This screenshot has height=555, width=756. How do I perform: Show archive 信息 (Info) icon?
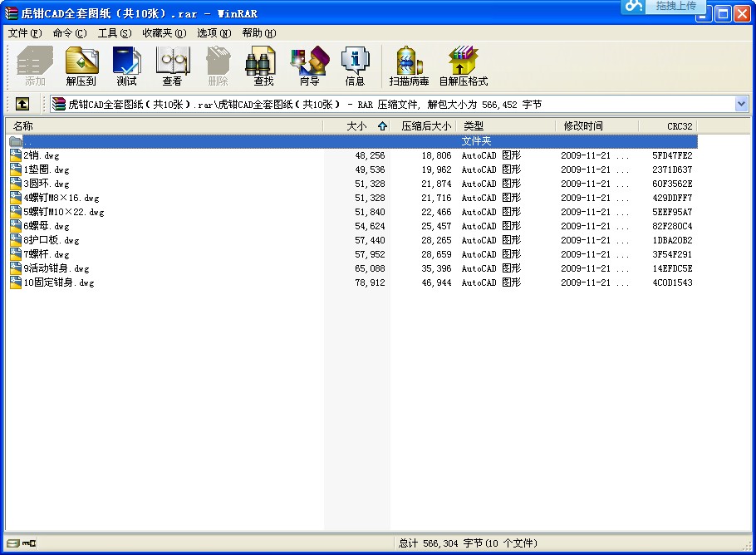click(x=355, y=66)
